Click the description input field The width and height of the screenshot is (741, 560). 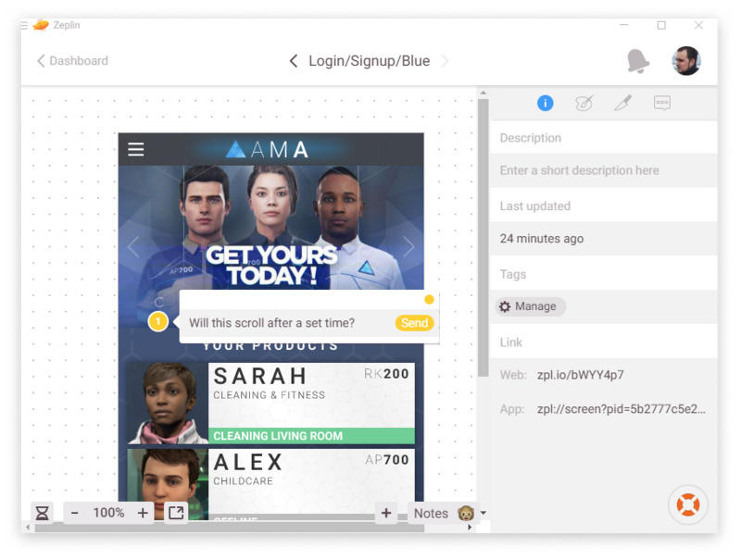pyautogui.click(x=604, y=170)
